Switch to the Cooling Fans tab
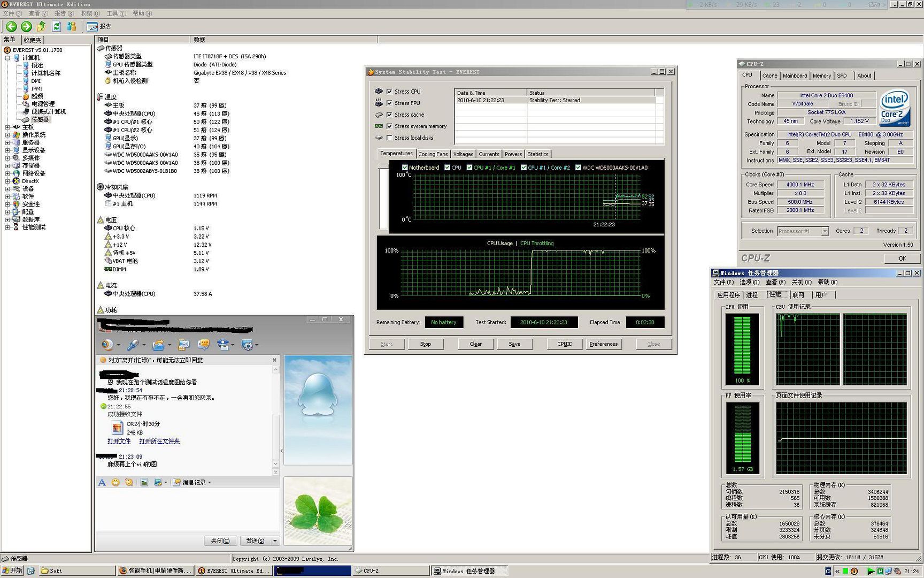 pos(433,154)
